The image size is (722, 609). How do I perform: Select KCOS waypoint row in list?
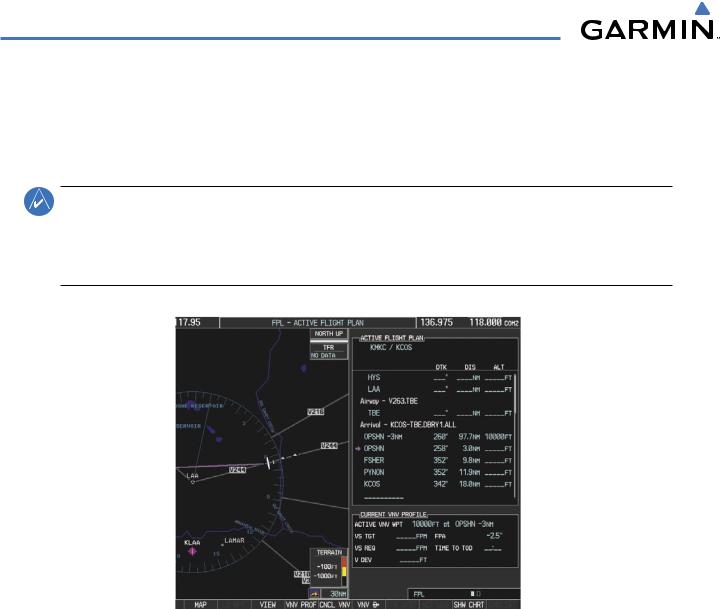[x=435, y=484]
